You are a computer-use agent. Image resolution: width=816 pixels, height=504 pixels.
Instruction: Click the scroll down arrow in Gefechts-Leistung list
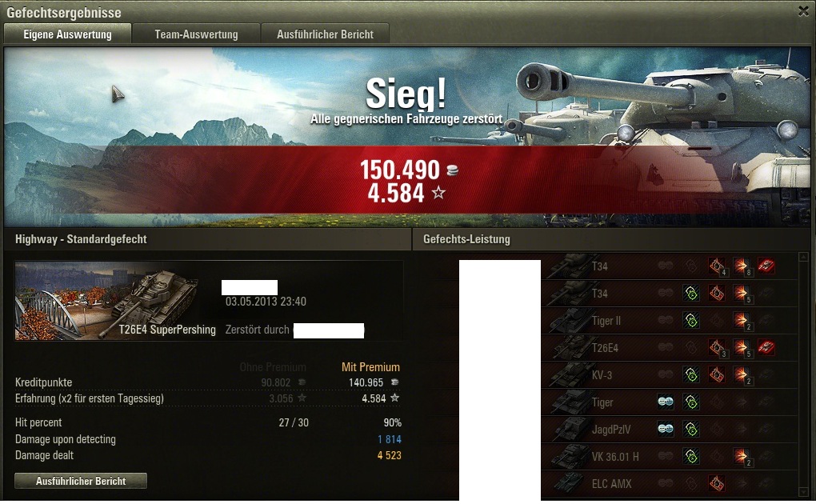[x=803, y=492]
